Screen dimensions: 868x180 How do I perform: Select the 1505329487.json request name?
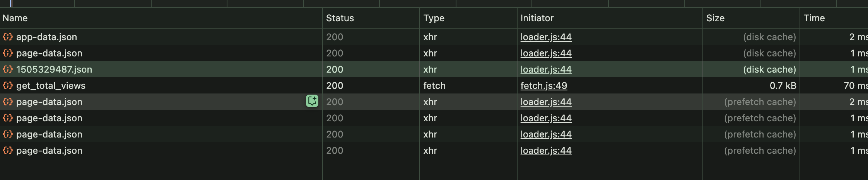coord(54,70)
